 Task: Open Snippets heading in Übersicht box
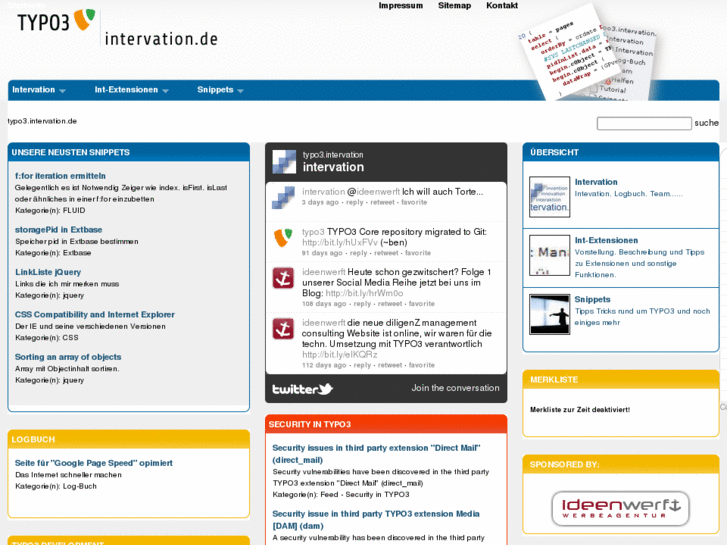click(592, 299)
